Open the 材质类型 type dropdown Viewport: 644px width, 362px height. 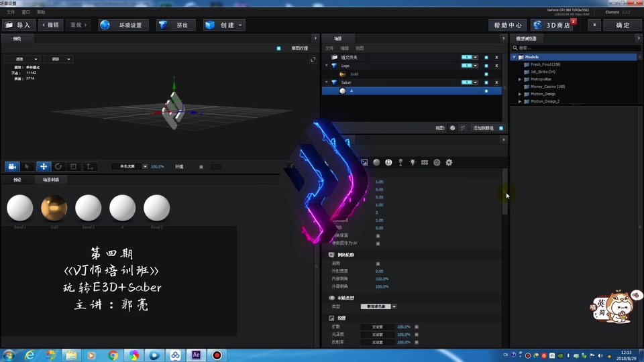(x=378, y=306)
